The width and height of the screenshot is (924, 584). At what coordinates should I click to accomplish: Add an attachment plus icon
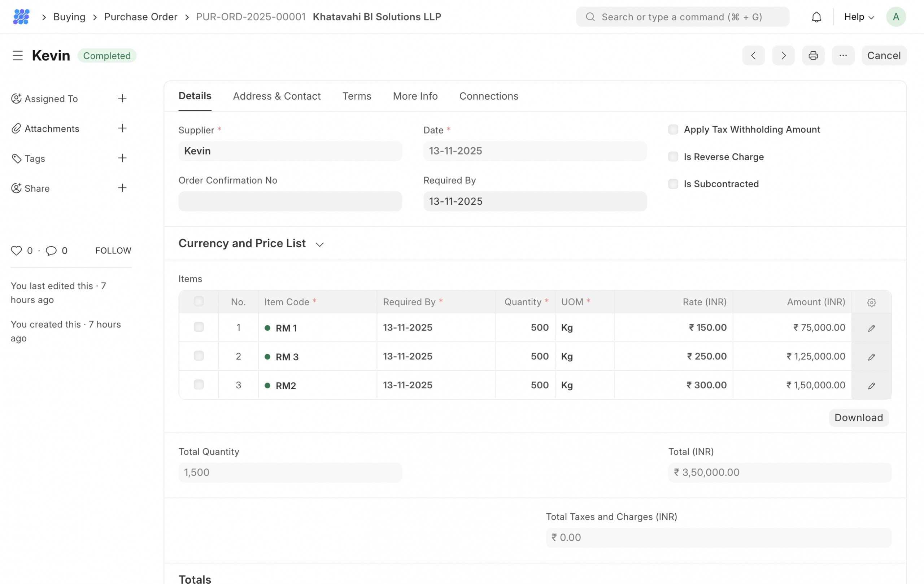pyautogui.click(x=122, y=128)
